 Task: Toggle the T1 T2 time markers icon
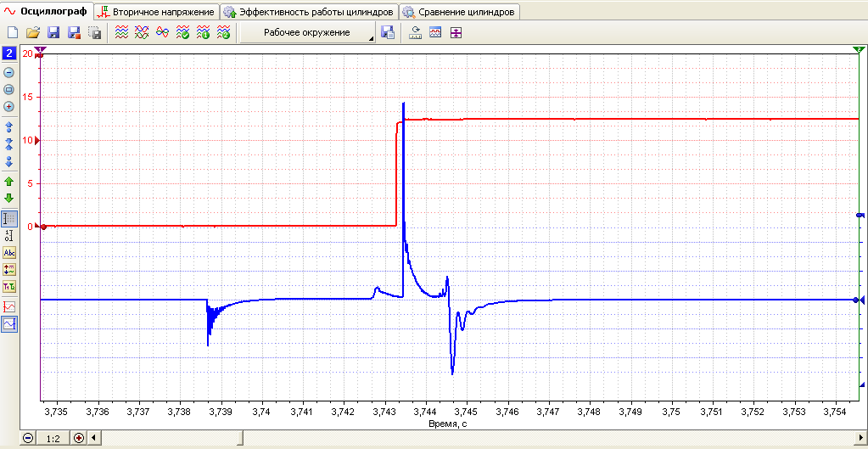click(x=9, y=286)
